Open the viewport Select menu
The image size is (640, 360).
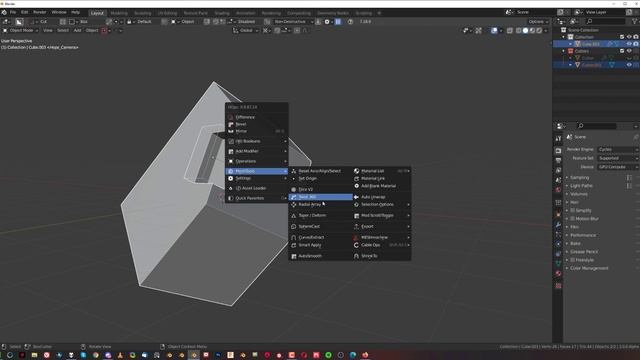coord(62,31)
